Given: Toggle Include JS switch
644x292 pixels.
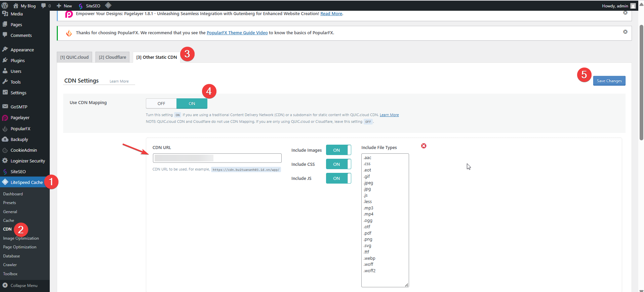Looking at the screenshot, I should click(x=338, y=178).
